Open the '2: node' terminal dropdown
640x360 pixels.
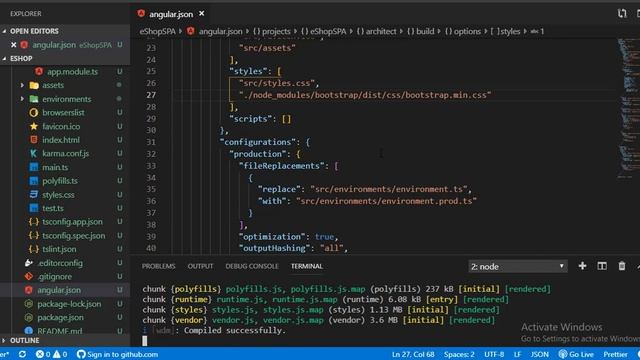[518, 267]
